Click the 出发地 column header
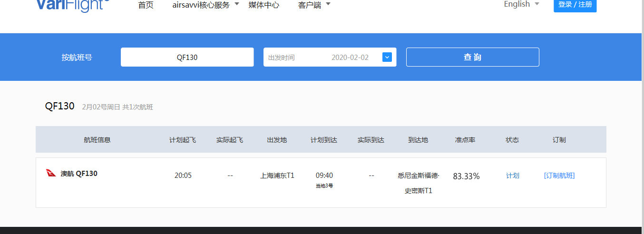Image resolution: width=644 pixels, height=234 pixels. tap(277, 140)
